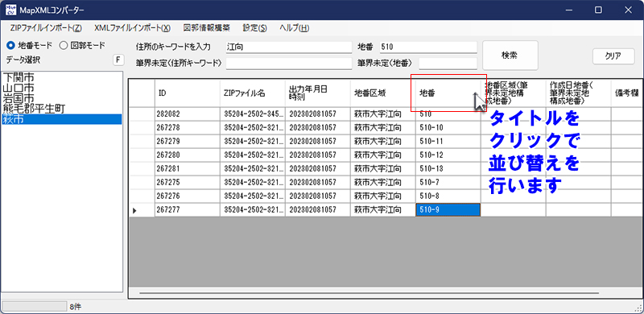Screen dimensions: 644x314
Task: Click the row selector arrow of row 267277
Action: pyautogui.click(x=142, y=210)
